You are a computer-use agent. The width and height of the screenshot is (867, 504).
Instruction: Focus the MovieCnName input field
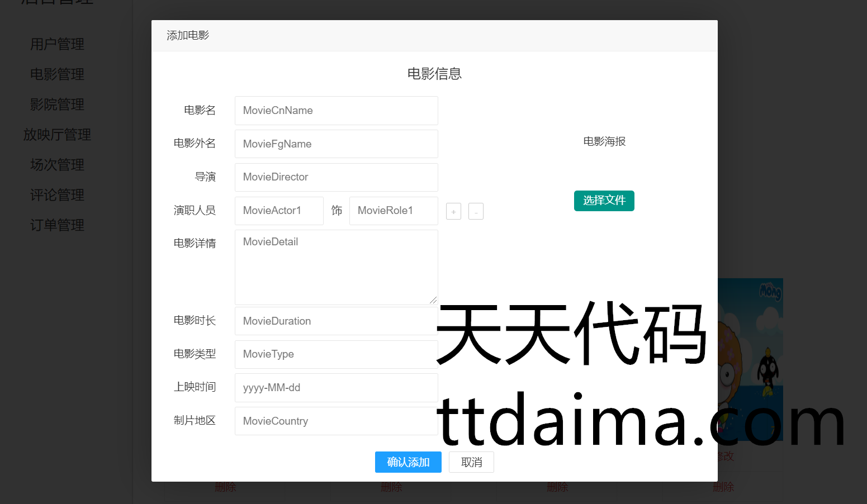(x=336, y=111)
